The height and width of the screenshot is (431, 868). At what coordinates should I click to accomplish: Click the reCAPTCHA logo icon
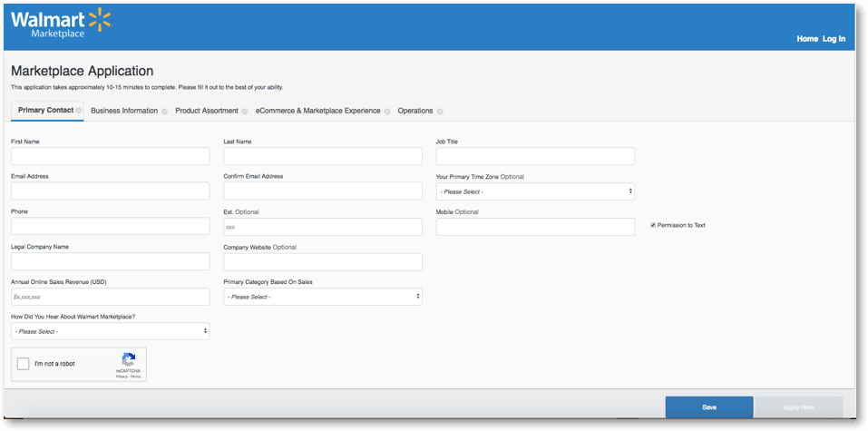pyautogui.click(x=129, y=360)
